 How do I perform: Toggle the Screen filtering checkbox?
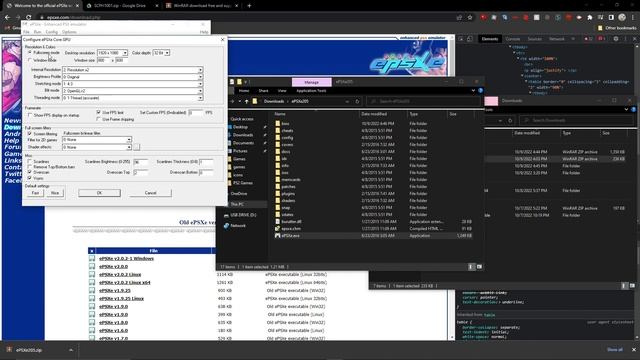29,133
